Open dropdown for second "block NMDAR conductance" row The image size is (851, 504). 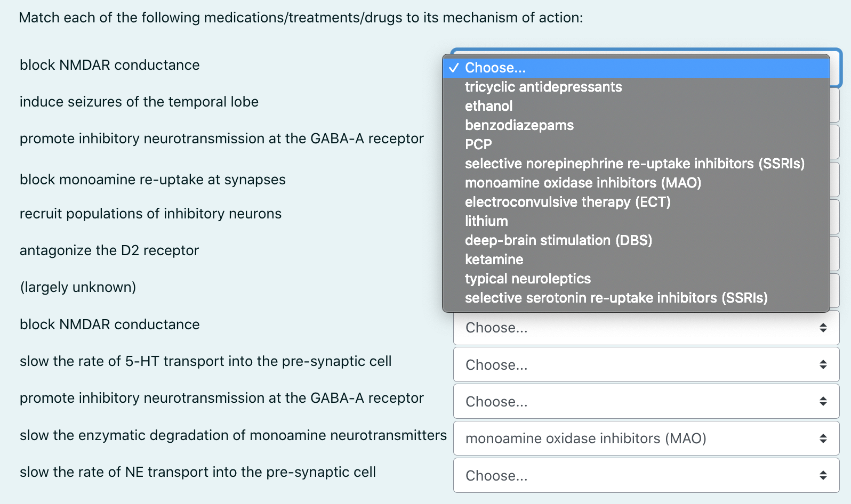pyautogui.click(x=646, y=328)
